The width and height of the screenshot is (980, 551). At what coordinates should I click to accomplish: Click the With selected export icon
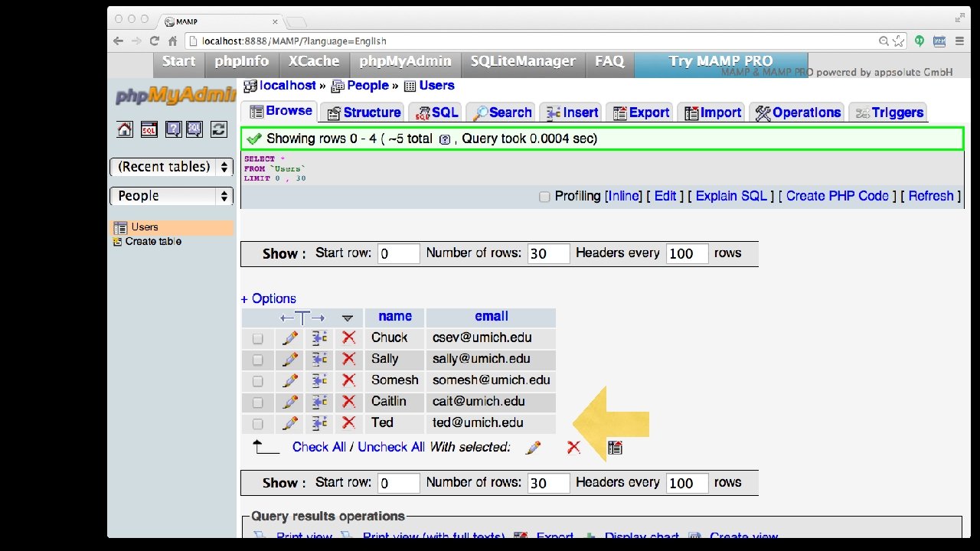coord(615,448)
